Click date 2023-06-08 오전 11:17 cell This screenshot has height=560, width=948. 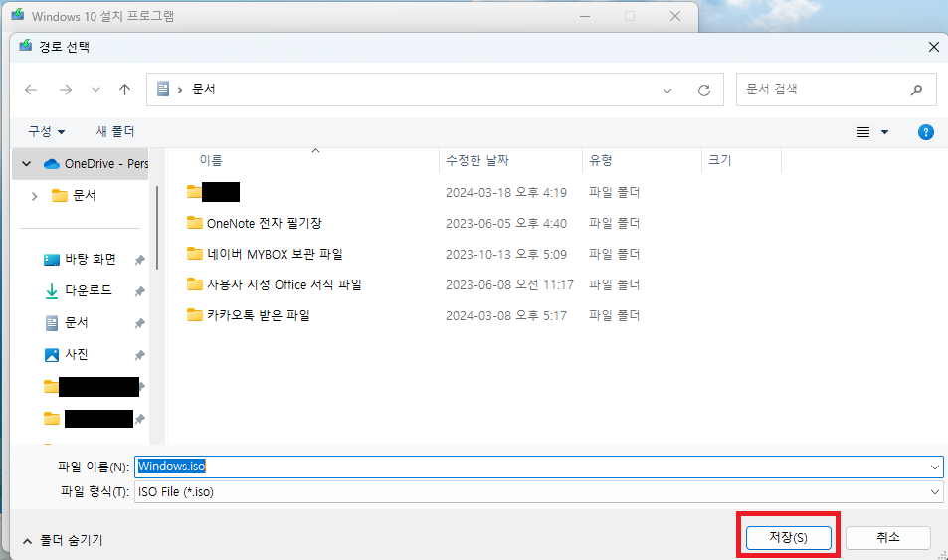pos(509,284)
